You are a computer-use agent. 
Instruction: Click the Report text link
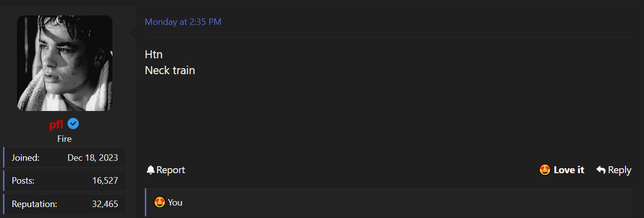(171, 170)
